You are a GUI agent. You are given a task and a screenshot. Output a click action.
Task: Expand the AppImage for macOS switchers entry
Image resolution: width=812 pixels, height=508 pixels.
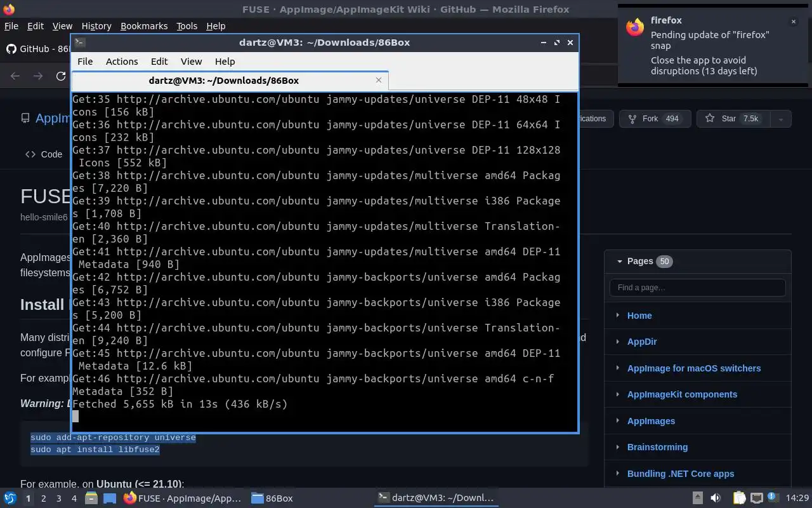618,368
